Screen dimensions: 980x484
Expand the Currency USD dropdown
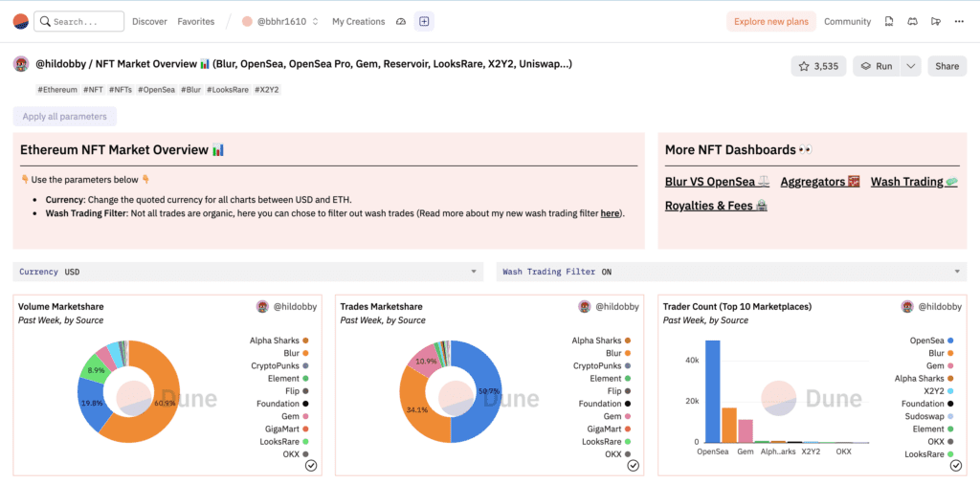[248, 272]
